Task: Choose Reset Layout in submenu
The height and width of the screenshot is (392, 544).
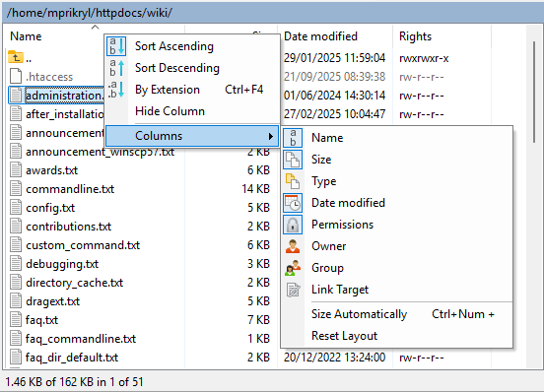Action: 396,336
